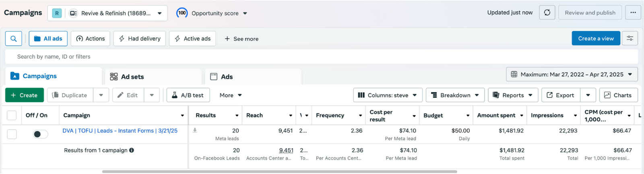Open the Export options dropdown arrow
Screen dimensions: 644x174
588,95
